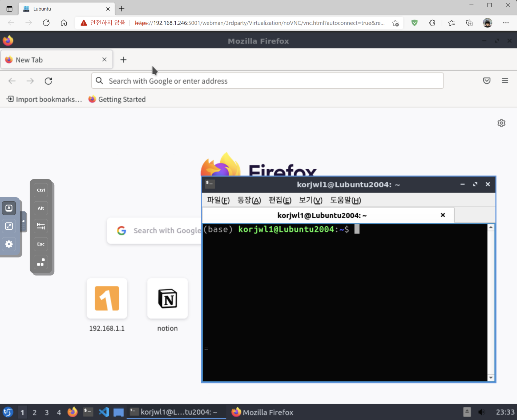
Task: Toggle the noVNC Tab key button
Action: click(x=41, y=226)
